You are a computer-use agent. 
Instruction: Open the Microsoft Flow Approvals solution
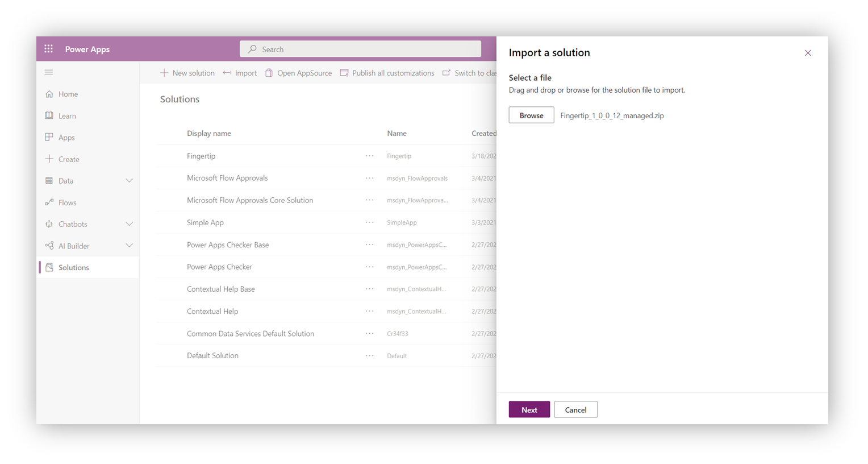pyautogui.click(x=227, y=178)
